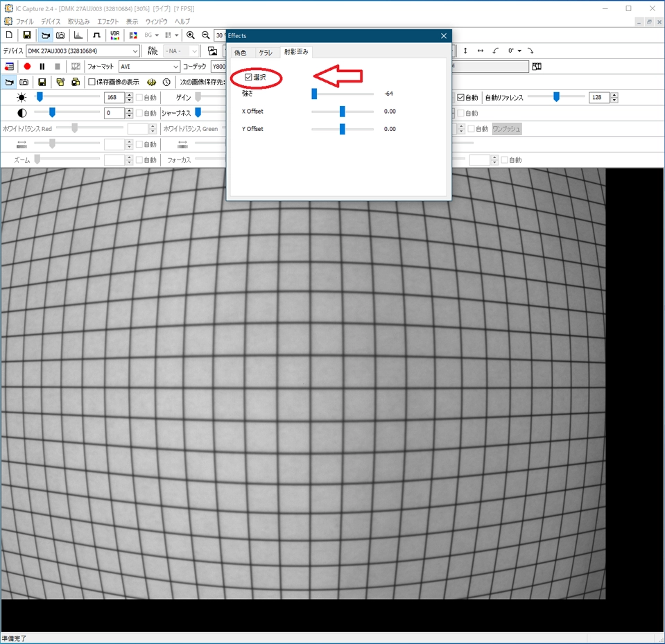This screenshot has height=644, width=665.
Task: Click the zoom out magnifier
Action: 206,35
